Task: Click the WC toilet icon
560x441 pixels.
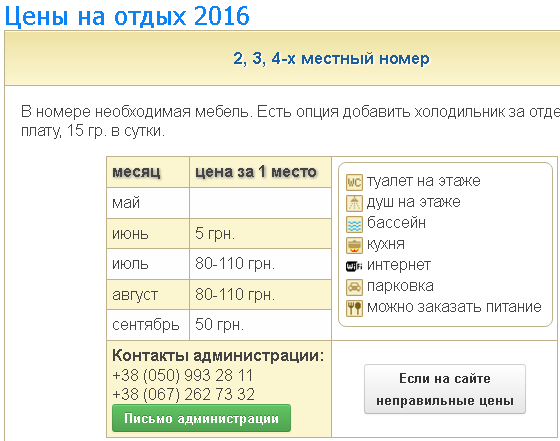Action: (x=354, y=182)
